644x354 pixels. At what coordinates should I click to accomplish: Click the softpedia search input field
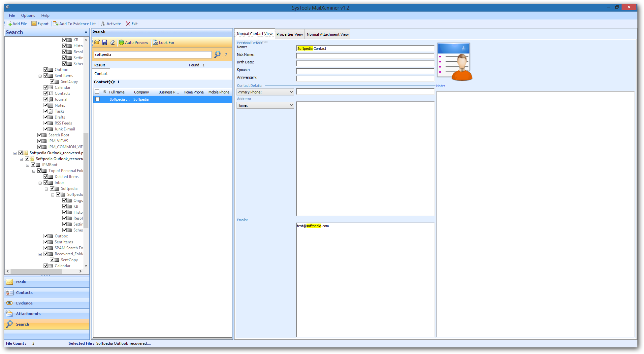tap(153, 54)
